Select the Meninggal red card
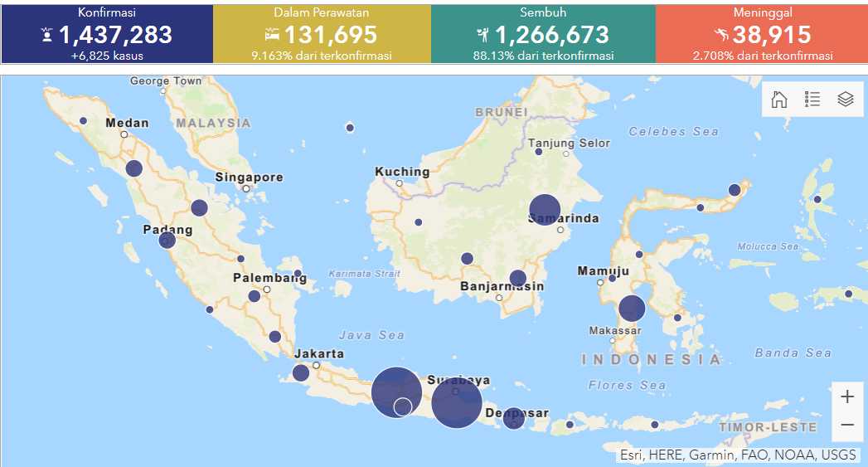 pos(762,33)
